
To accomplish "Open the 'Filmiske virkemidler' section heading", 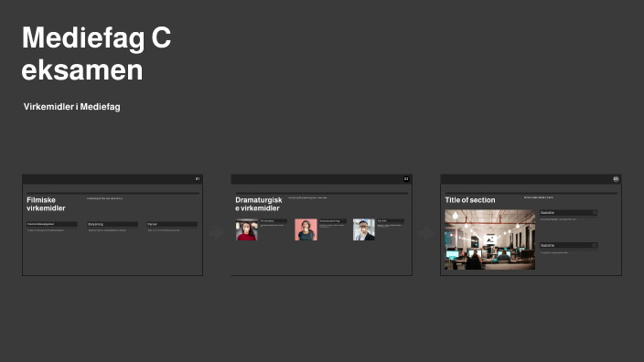I will pyautogui.click(x=46, y=204).
